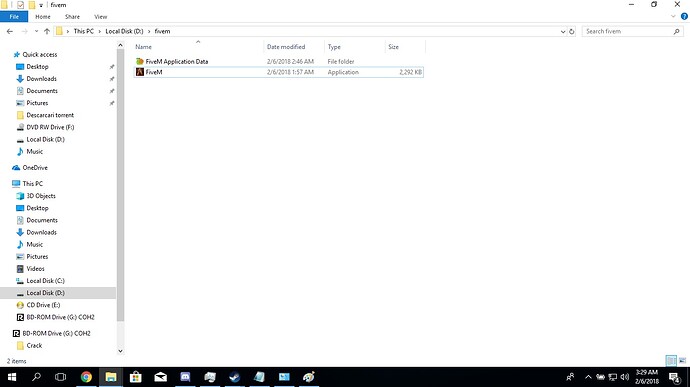This screenshot has height=387, width=690.
Task: Open volume control in system tray
Action: click(624, 377)
